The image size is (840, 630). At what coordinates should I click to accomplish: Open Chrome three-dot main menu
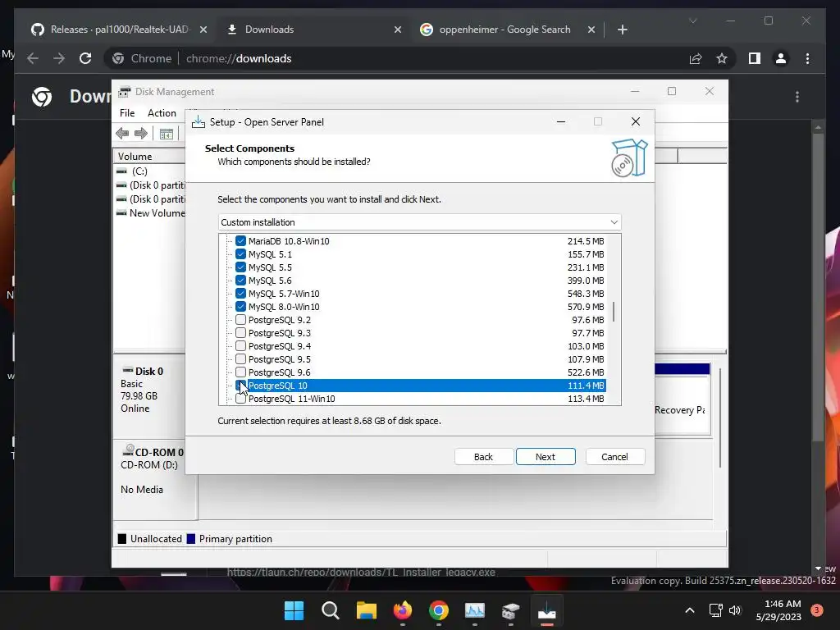(807, 58)
